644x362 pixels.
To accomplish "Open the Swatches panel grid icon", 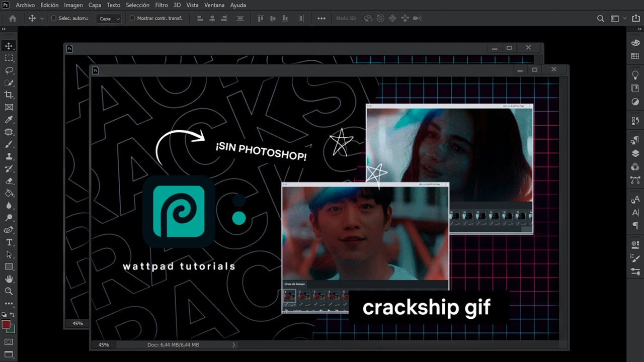I will [x=635, y=56].
